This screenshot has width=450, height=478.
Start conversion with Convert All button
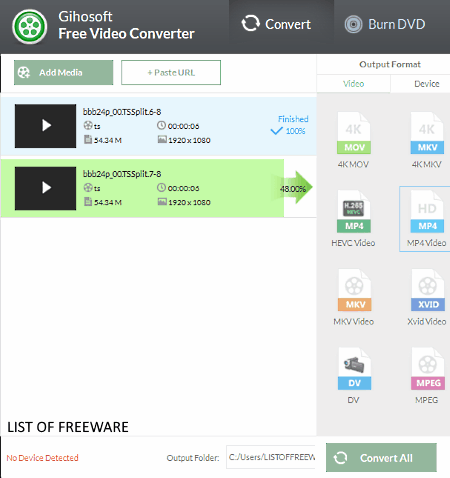pos(381,457)
